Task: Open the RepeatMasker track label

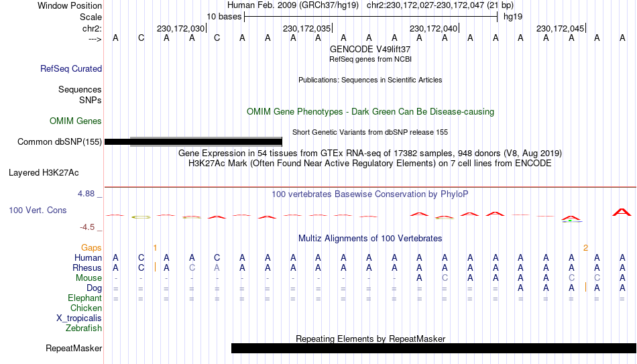Action: pyautogui.click(x=74, y=348)
